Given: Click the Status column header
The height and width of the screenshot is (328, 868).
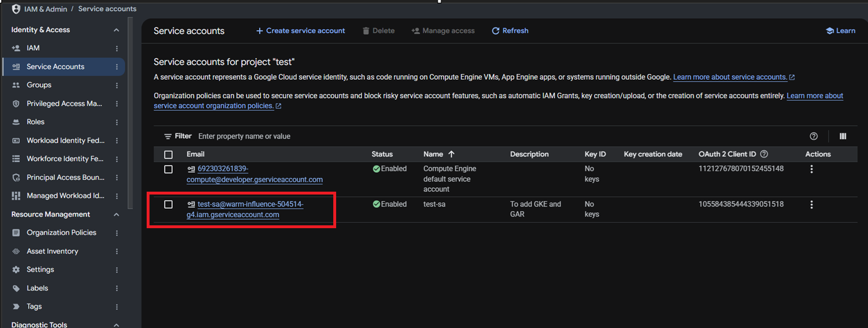Looking at the screenshot, I should [382, 154].
